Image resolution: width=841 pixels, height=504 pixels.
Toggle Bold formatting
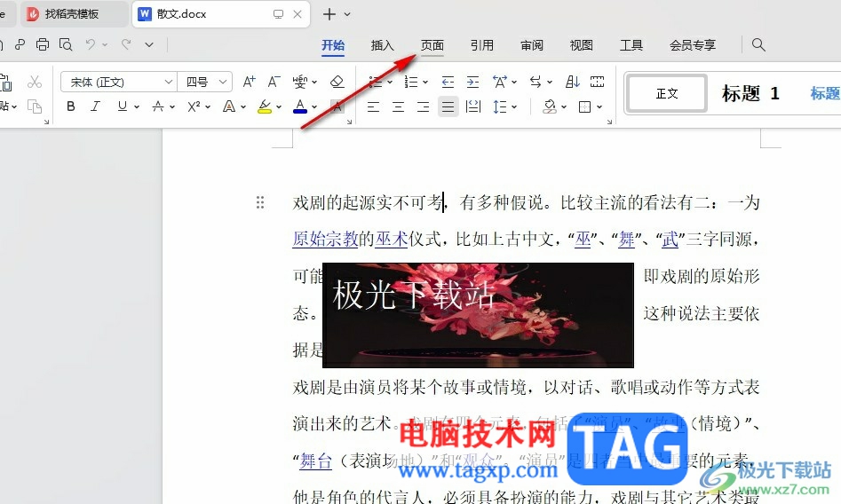71,106
